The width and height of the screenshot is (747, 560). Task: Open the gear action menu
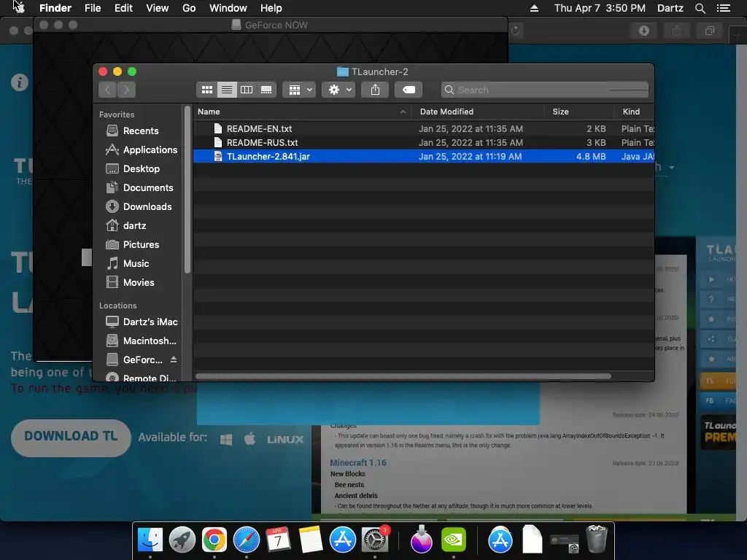pos(338,90)
